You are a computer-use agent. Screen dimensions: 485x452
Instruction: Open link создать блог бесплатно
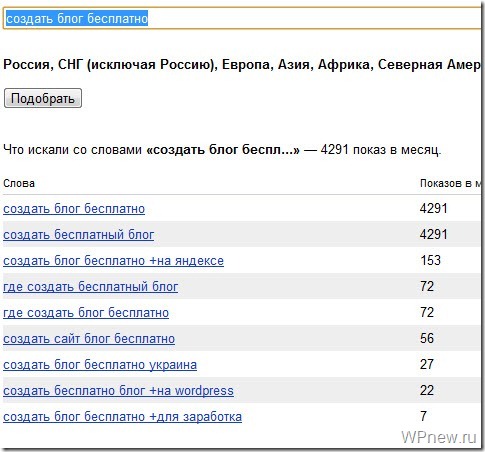[x=74, y=209]
